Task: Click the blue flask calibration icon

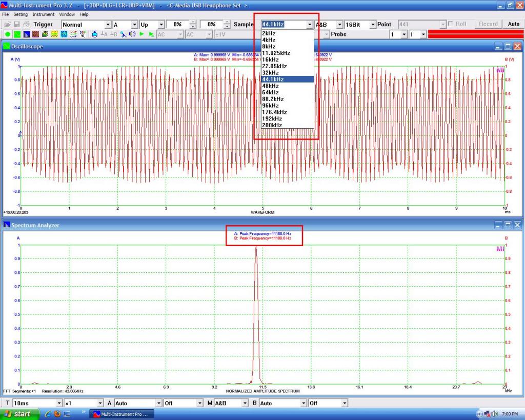Action: pyautogui.click(x=94, y=34)
